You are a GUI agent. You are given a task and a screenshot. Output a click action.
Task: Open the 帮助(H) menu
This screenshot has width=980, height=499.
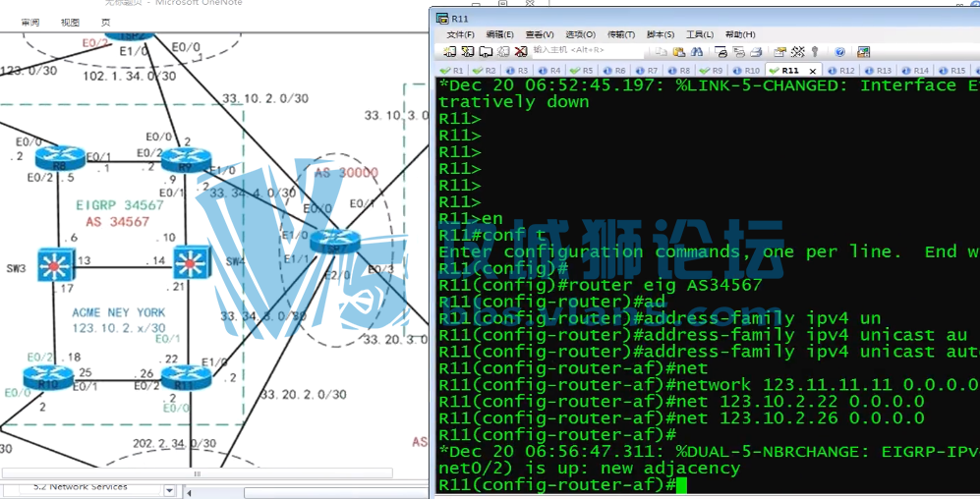(740, 34)
